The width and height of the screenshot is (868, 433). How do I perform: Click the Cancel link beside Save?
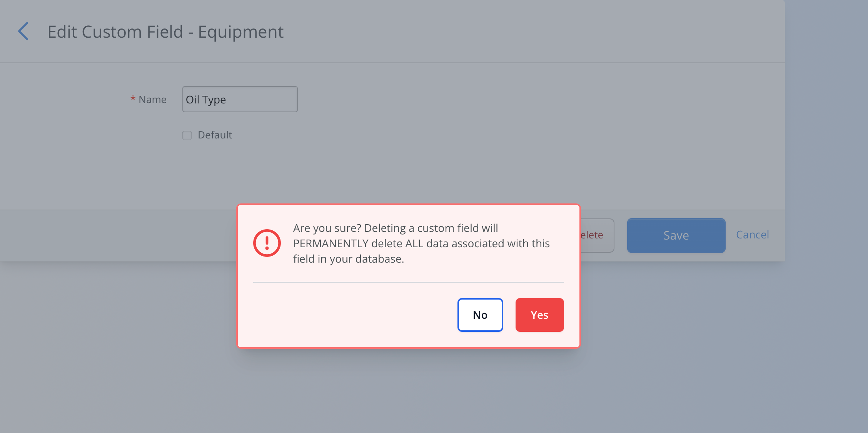tap(752, 235)
